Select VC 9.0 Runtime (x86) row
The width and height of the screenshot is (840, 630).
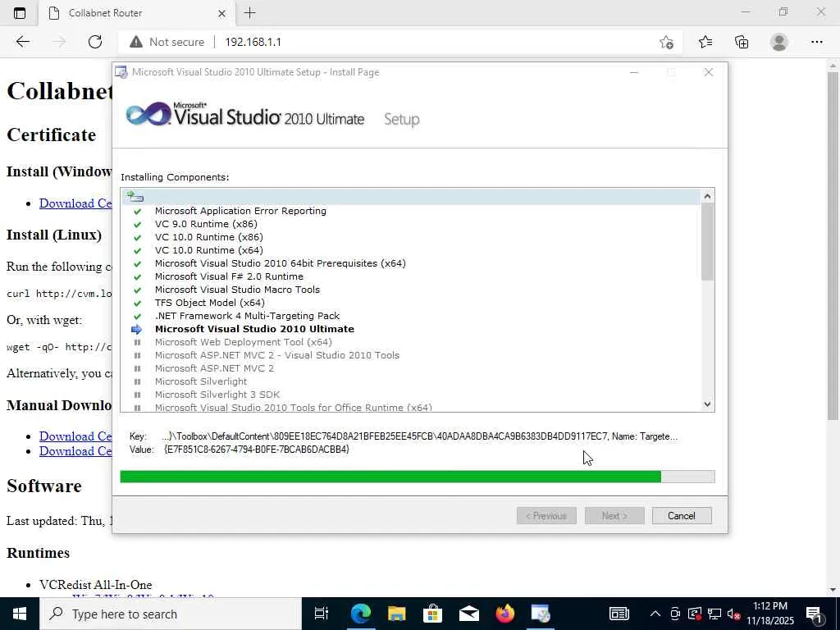[412, 224]
